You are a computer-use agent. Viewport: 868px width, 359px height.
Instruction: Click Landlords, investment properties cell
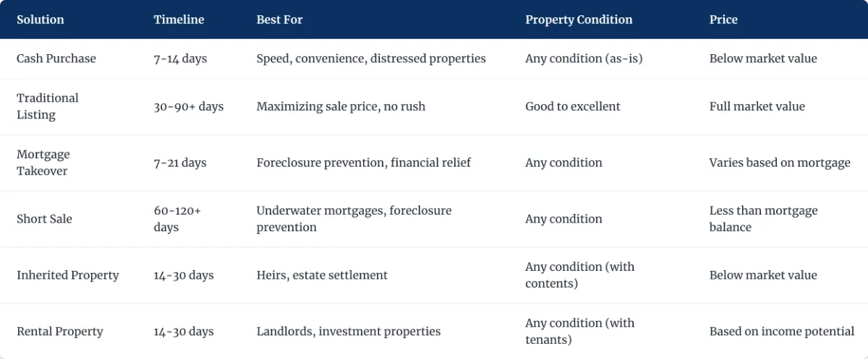pos(349,332)
